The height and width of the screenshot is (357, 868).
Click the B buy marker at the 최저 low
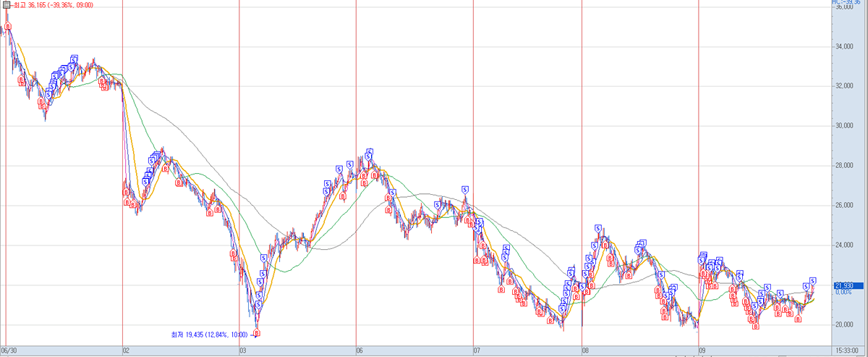click(x=256, y=333)
